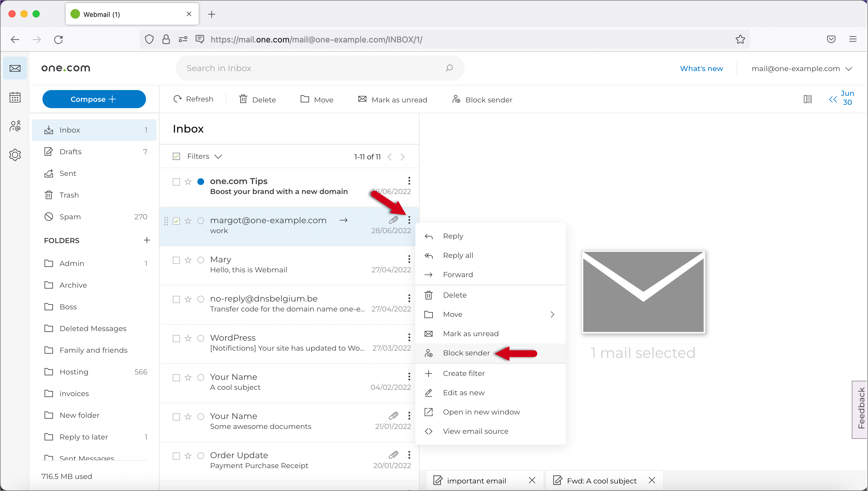The image size is (868, 491).
Task: Open the contacts icon in the sidebar
Action: click(15, 126)
